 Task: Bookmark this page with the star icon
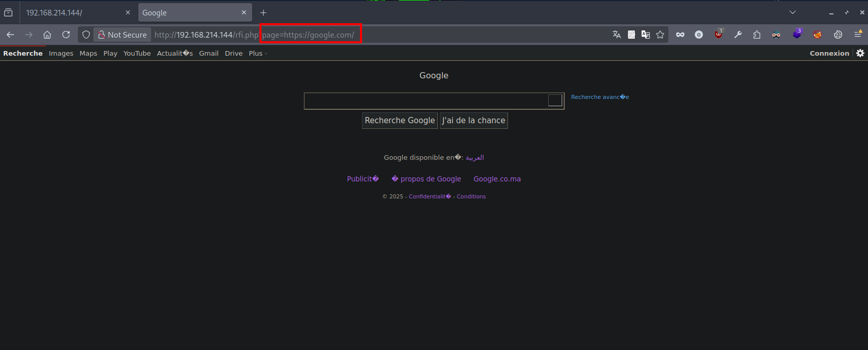coord(660,35)
